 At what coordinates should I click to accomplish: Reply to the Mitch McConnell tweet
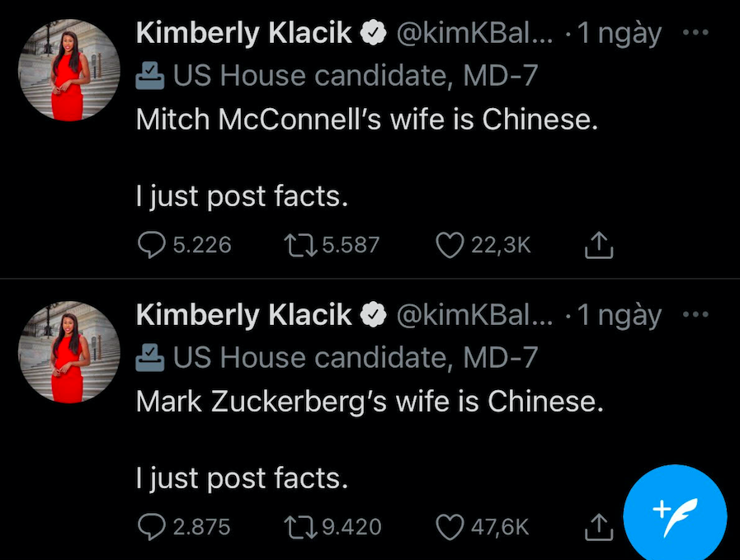pyautogui.click(x=151, y=245)
